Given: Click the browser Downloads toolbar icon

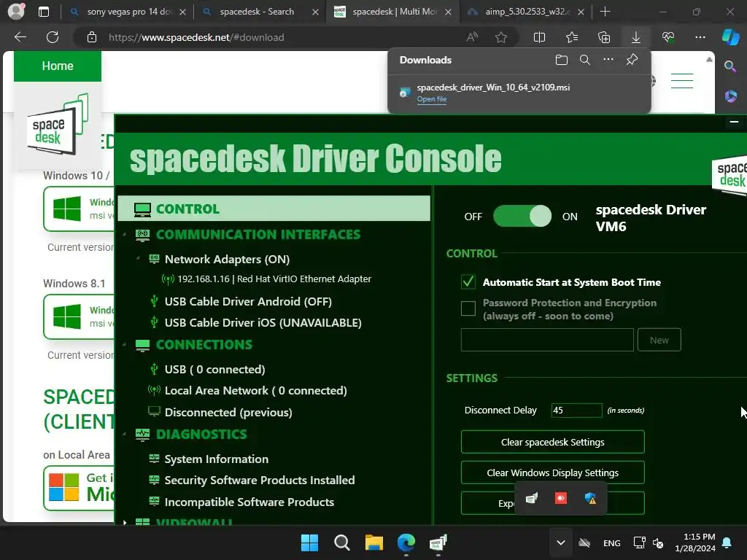Looking at the screenshot, I should coord(635,37).
